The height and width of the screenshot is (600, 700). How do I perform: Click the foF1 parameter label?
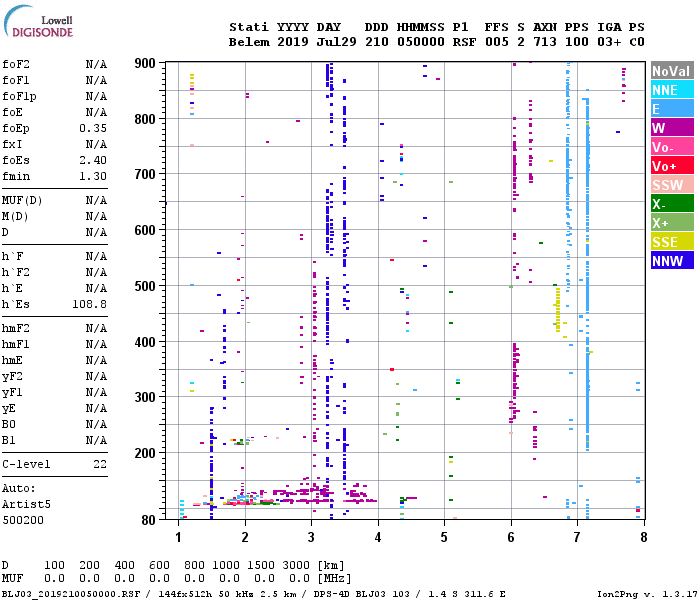click(x=16, y=80)
